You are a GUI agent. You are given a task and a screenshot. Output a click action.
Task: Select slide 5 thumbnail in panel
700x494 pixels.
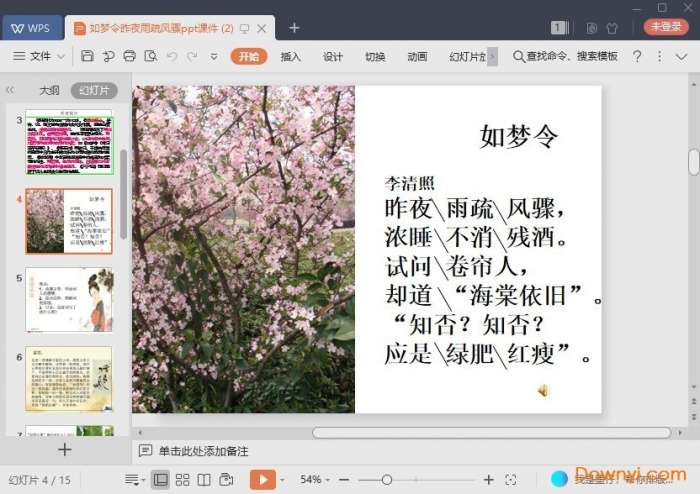coord(69,300)
